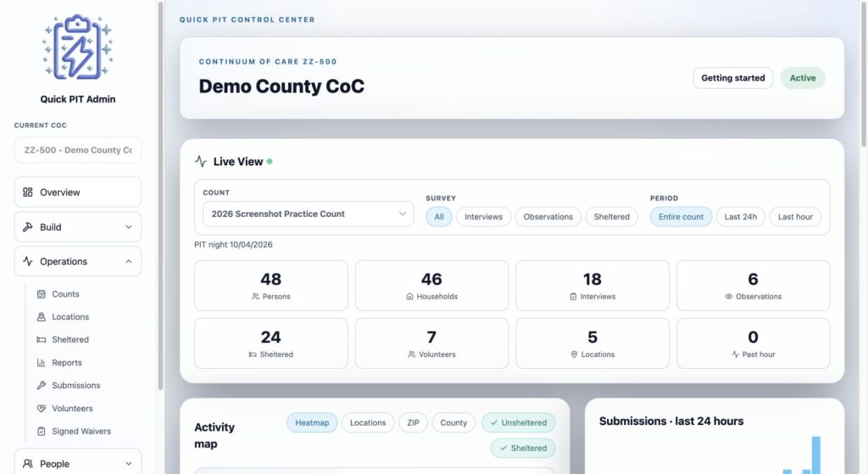This screenshot has height=474, width=868.
Task: Switch activity map to Locations view
Action: 368,422
